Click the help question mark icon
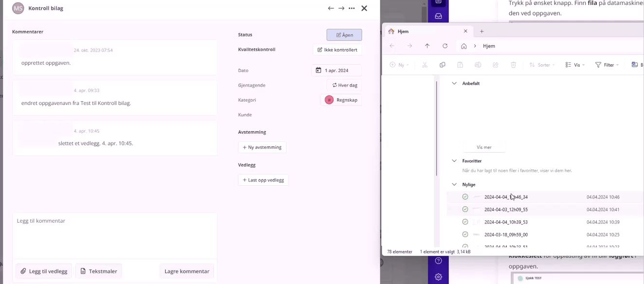The image size is (644, 284). coord(438,261)
